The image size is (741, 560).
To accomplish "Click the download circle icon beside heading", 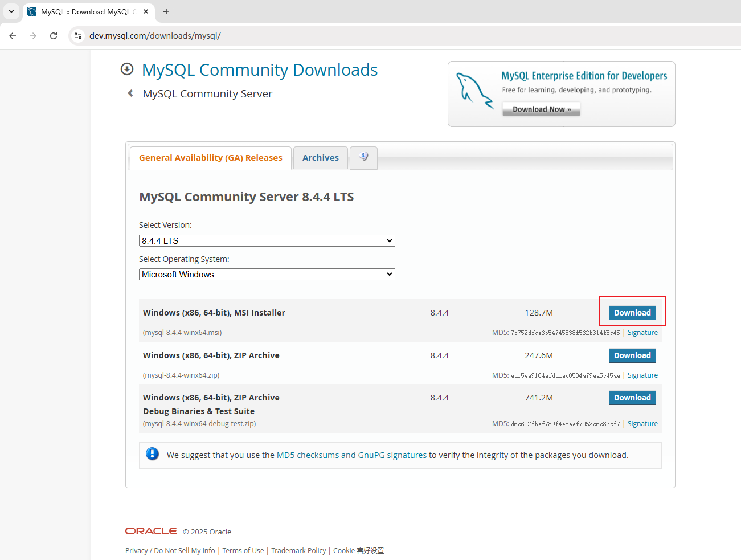I will point(127,69).
